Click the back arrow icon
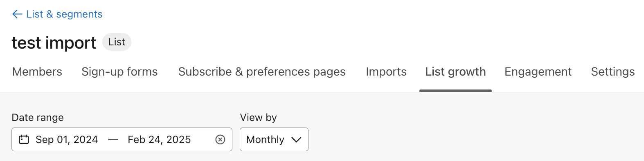The height and width of the screenshot is (161, 644). click(17, 14)
